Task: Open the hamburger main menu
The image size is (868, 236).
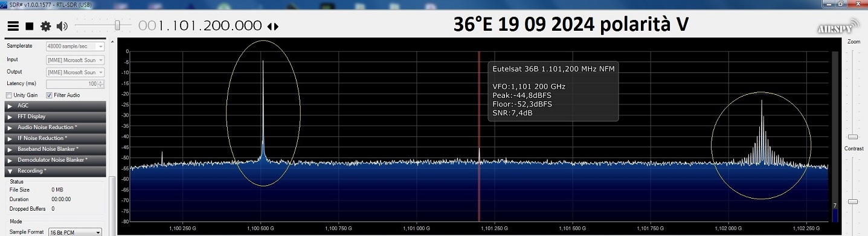Action: pyautogui.click(x=13, y=27)
